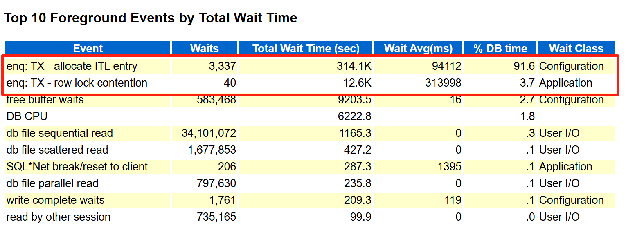Click the Event column header
644x237 pixels.
click(x=88, y=48)
